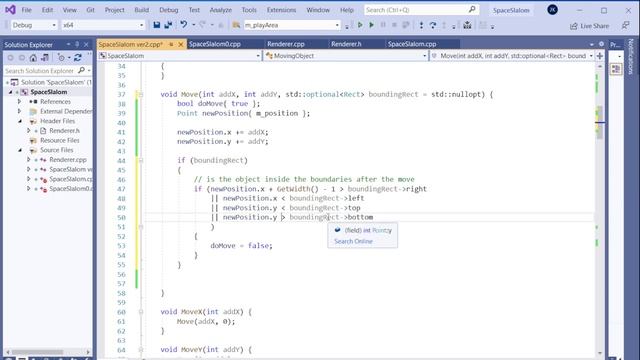The width and height of the screenshot is (640, 360).
Task: Collapse the MoveX function code block
Action: click(141, 312)
